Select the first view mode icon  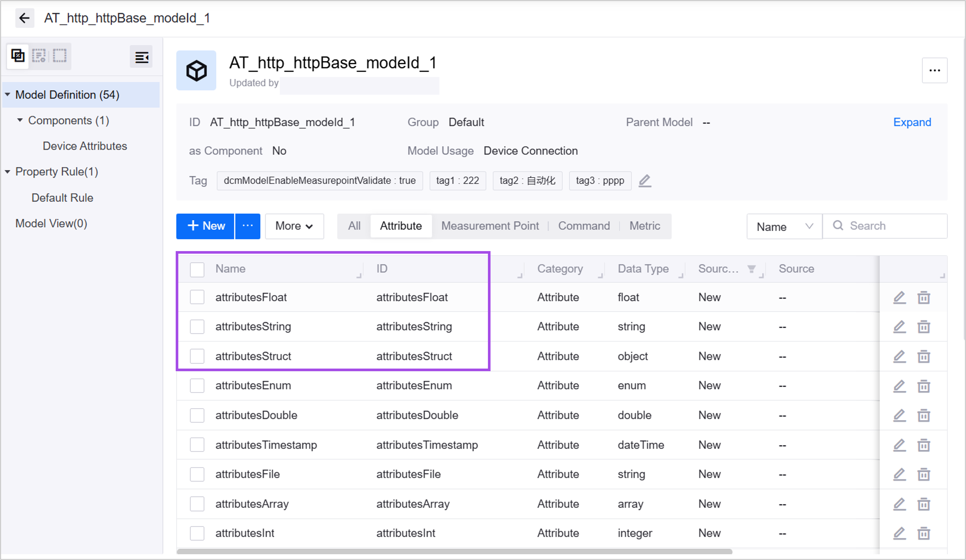[x=18, y=56]
